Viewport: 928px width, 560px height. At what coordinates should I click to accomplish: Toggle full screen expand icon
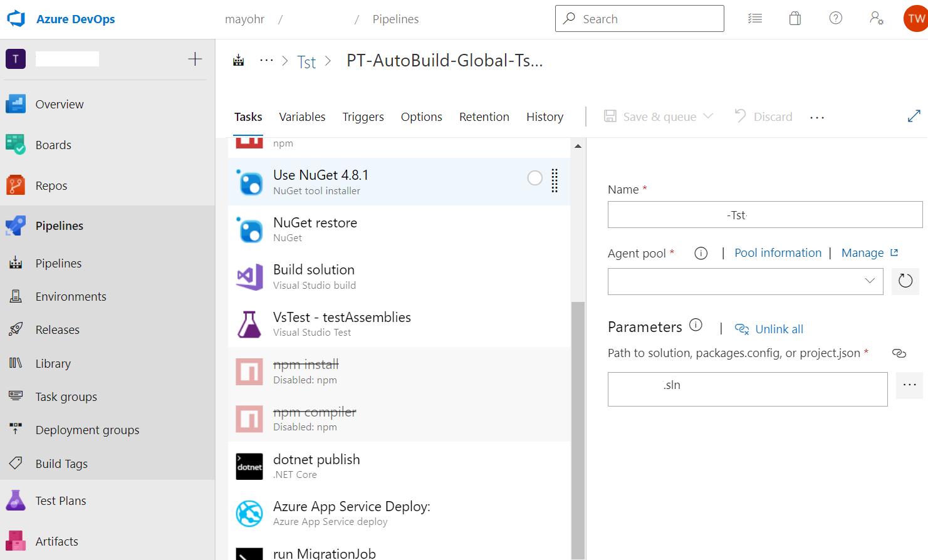click(914, 116)
